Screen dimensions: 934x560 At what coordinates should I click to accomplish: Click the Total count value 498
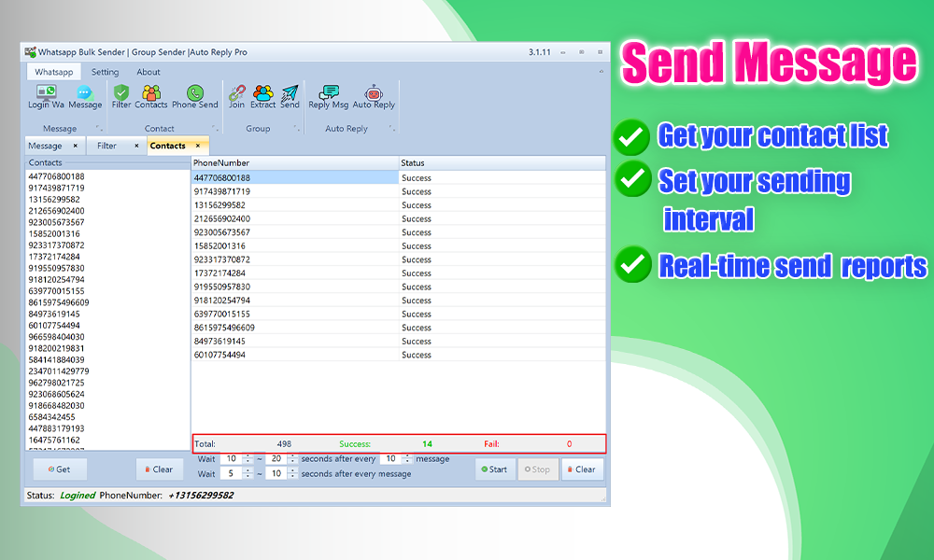[284, 444]
